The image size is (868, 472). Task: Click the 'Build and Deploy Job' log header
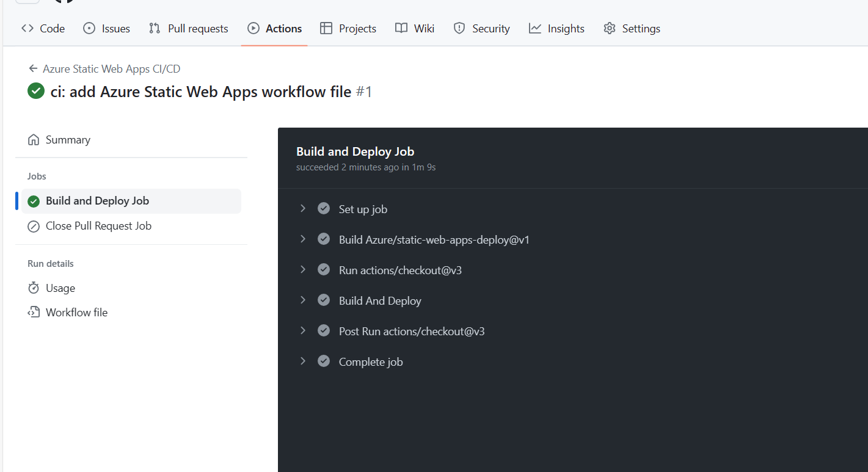click(x=356, y=151)
